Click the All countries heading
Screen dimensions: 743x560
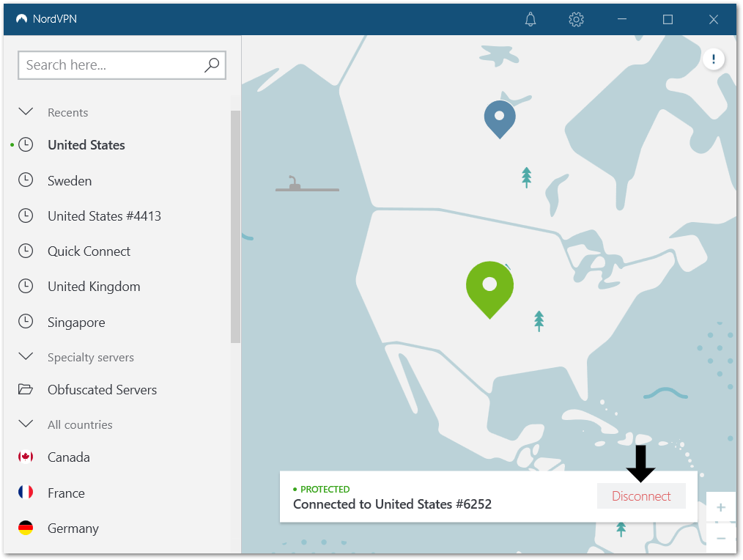click(80, 424)
